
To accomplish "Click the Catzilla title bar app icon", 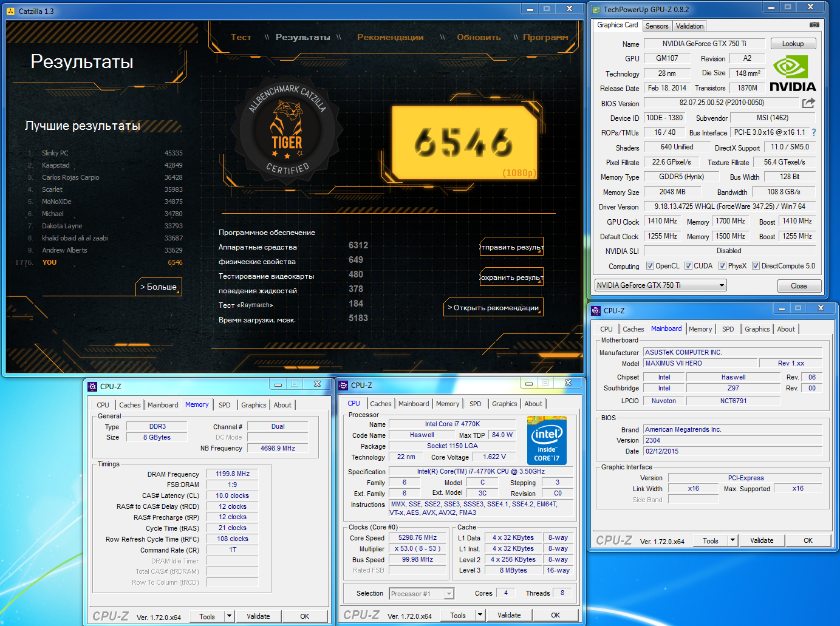I will click(10, 11).
